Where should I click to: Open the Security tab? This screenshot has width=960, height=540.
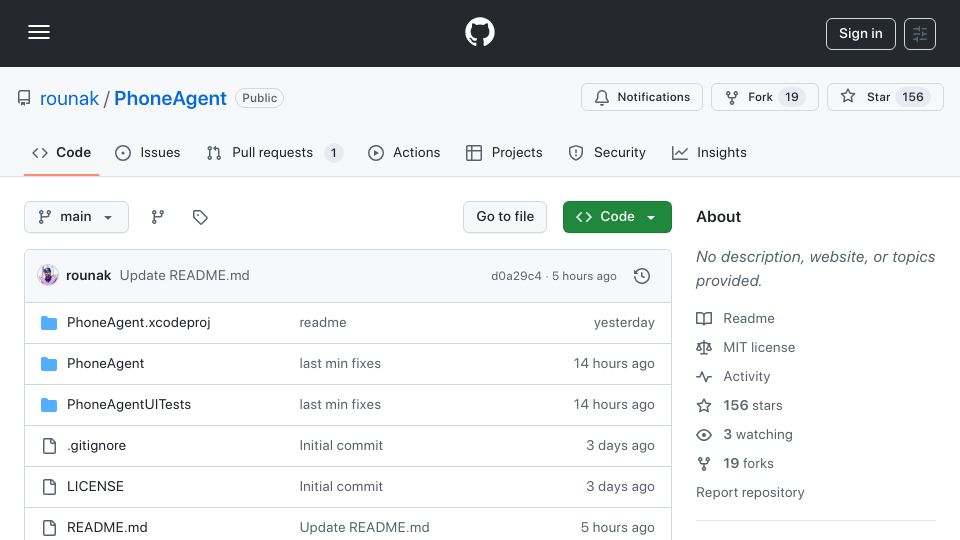click(x=607, y=152)
